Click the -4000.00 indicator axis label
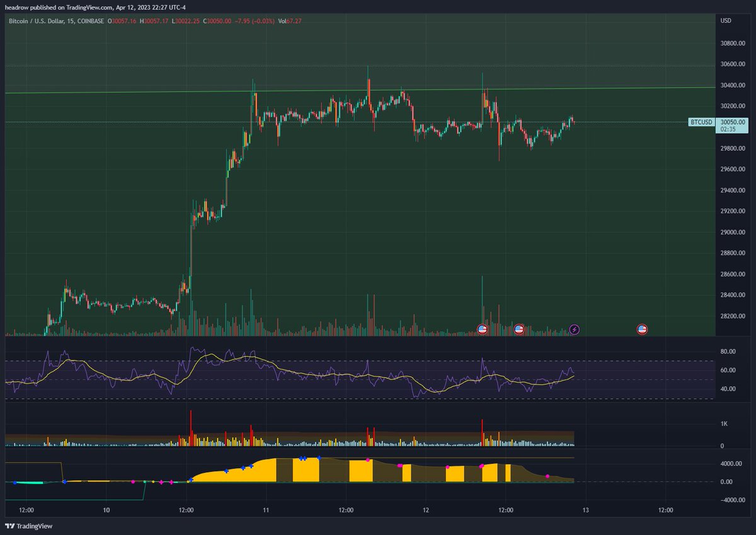756x535 pixels. (x=733, y=500)
